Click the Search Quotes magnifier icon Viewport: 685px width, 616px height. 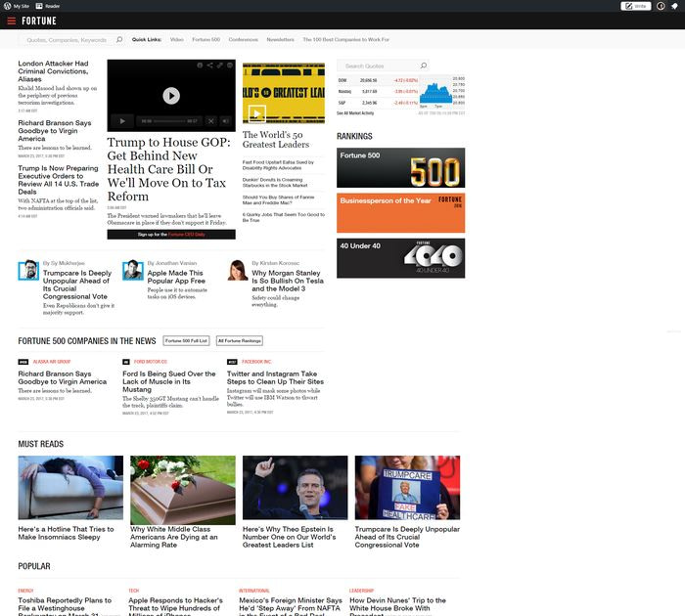pos(424,66)
